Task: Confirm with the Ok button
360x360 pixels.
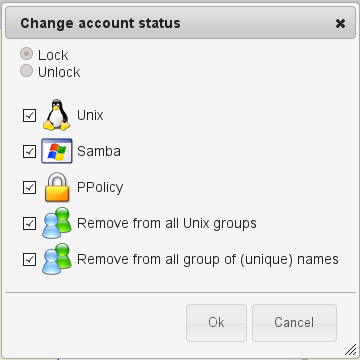Action: (x=216, y=323)
